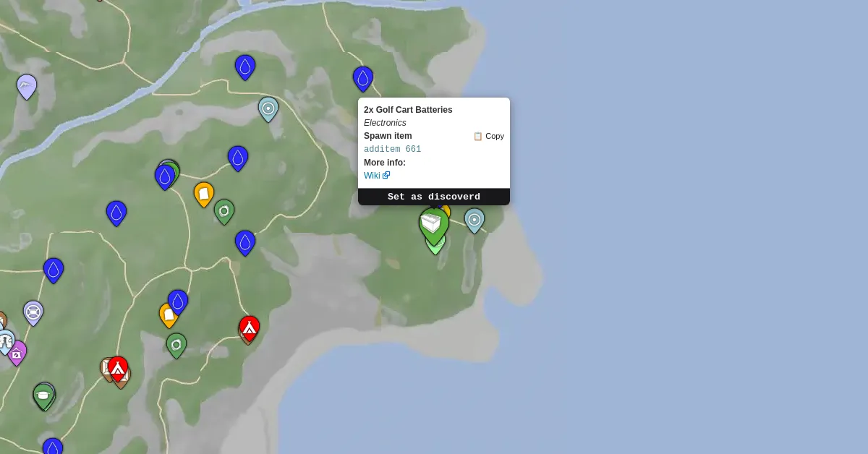Viewport: 868px width, 454px height.
Task: Click the 'Spawn item' label
Action: [388, 136]
